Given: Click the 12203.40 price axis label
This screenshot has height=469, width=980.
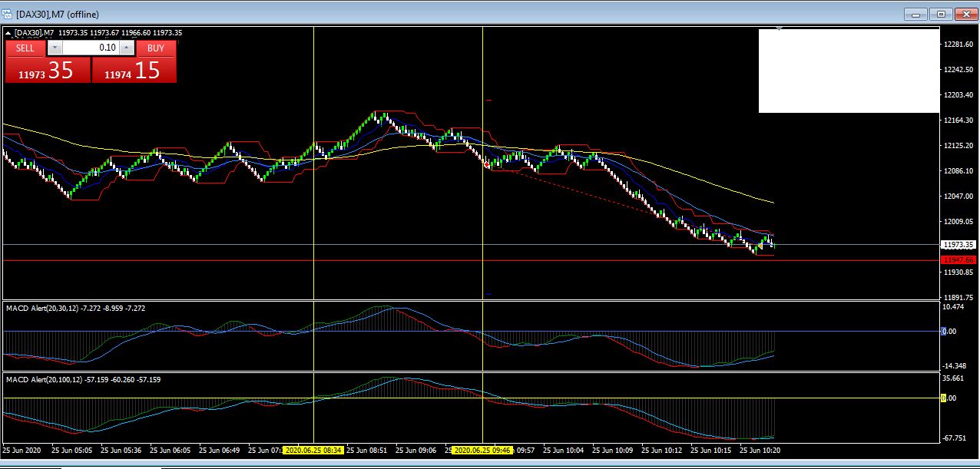Looking at the screenshot, I should pos(958,95).
